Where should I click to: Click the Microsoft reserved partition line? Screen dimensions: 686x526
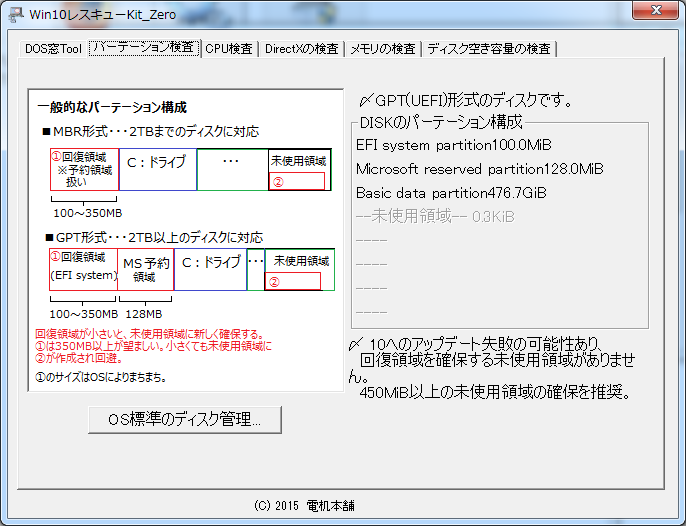point(479,168)
